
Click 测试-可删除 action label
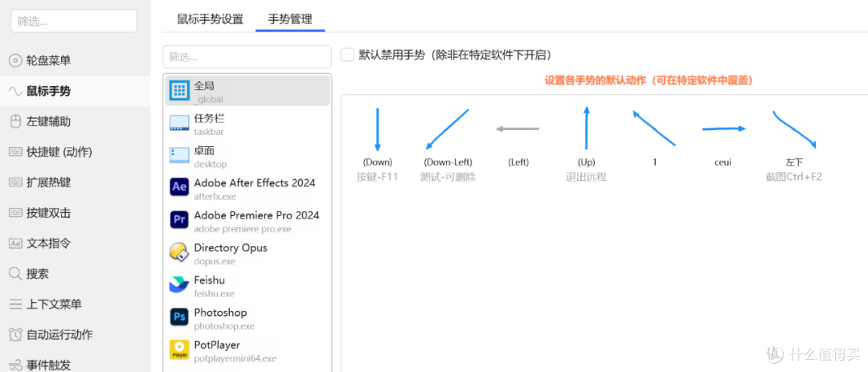tap(448, 177)
